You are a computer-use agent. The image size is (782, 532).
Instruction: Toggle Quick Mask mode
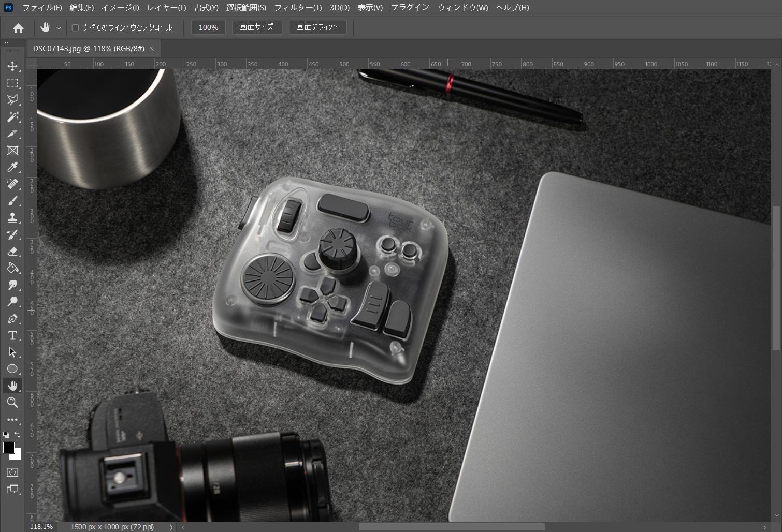pos(13,472)
